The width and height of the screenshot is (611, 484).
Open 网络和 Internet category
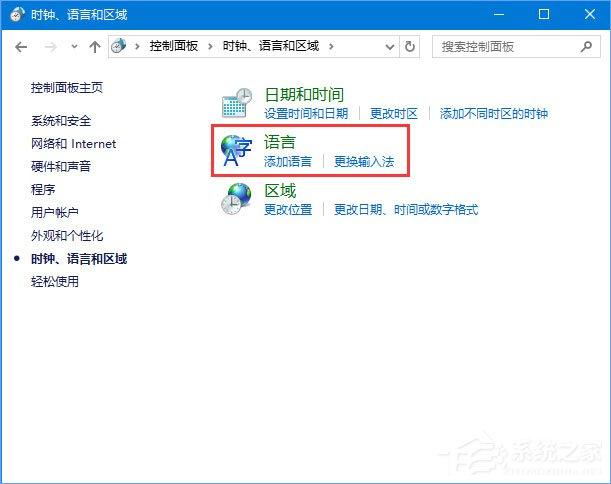coord(73,144)
